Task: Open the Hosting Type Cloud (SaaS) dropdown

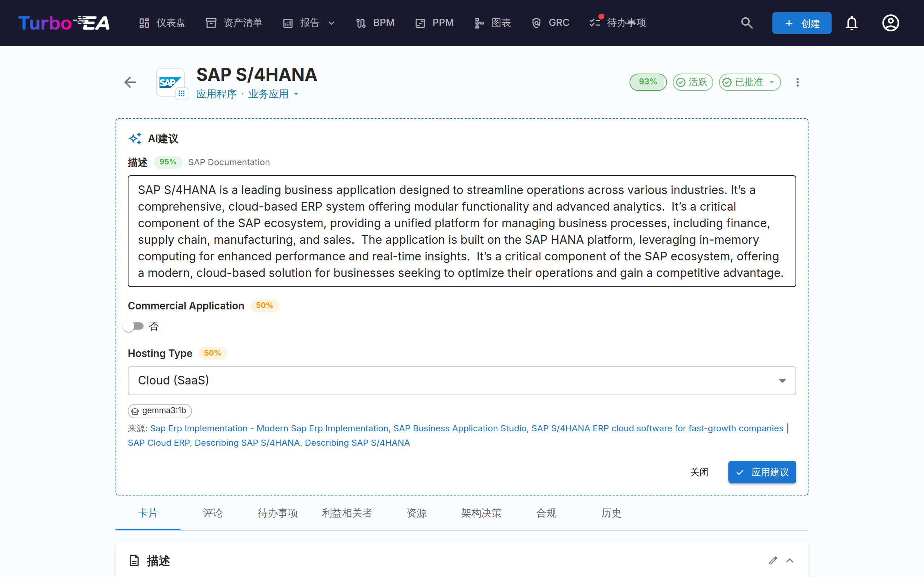Action: pyautogui.click(x=462, y=380)
